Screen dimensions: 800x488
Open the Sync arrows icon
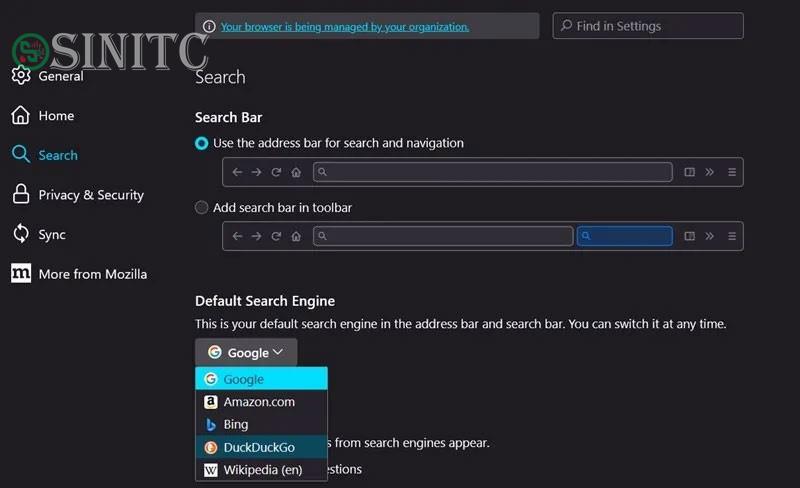(x=21, y=234)
